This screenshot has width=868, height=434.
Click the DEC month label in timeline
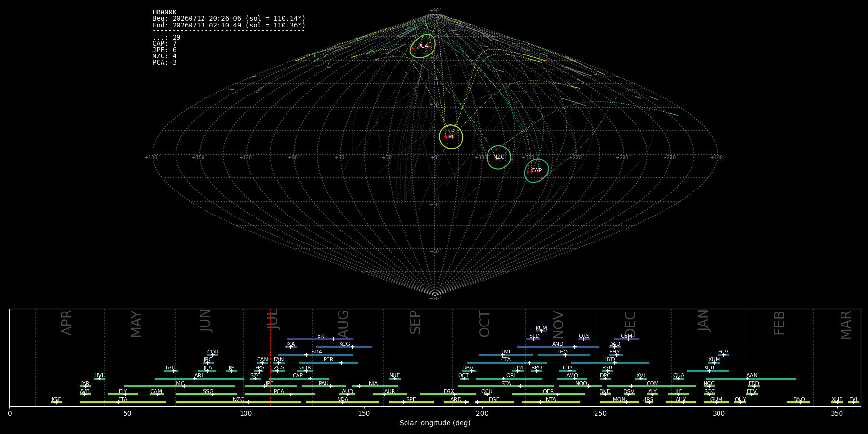[630, 324]
